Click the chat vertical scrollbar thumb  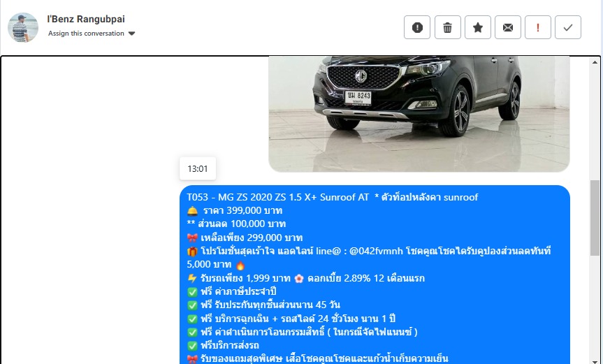[x=595, y=217]
